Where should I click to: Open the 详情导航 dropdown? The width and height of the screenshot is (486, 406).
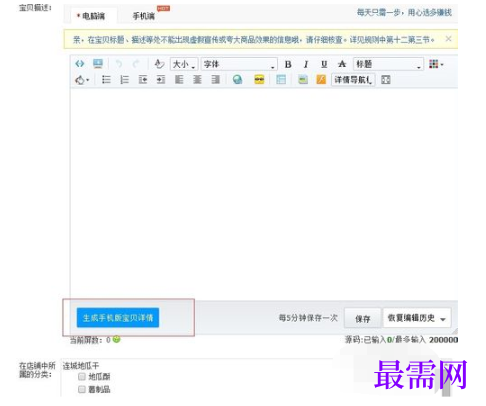(x=353, y=80)
